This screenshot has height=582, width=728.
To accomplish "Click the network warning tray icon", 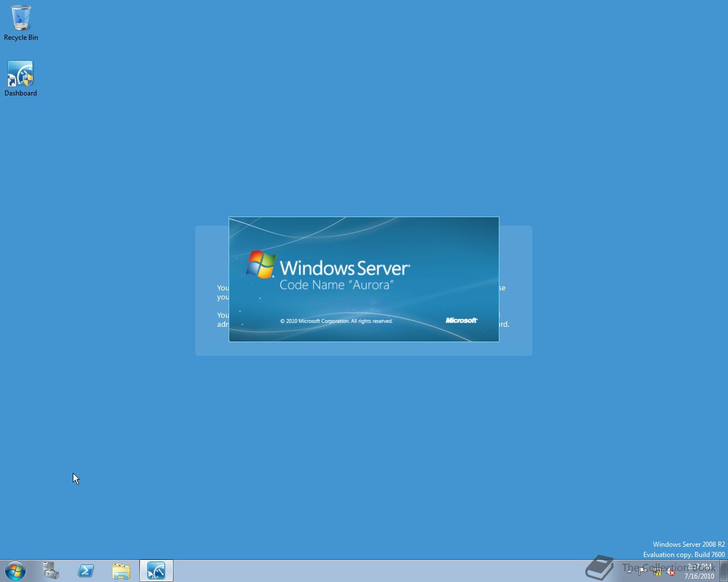I will 657,571.
